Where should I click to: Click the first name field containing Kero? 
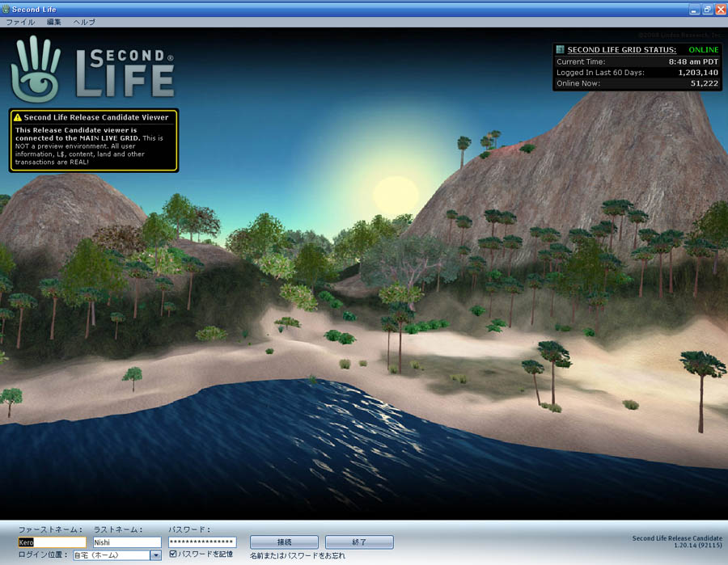tap(52, 542)
